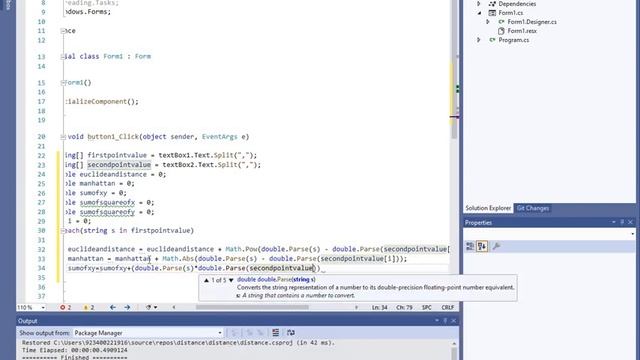Click the SPC indentation indicator

tap(427, 307)
